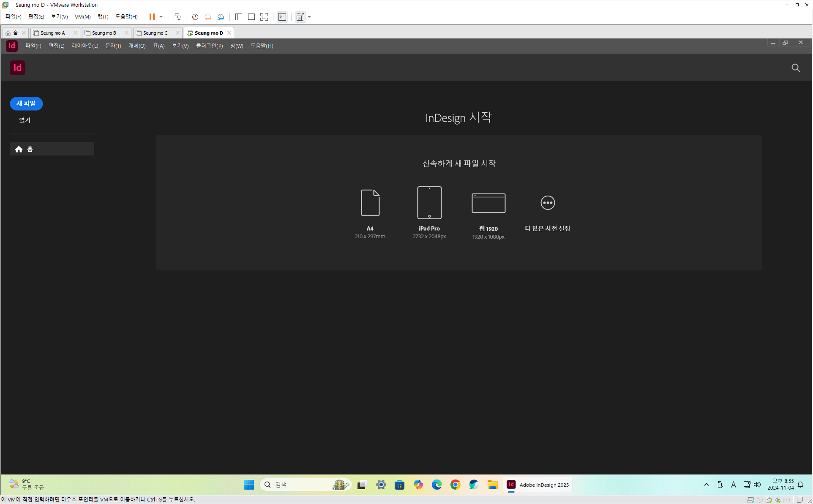Screen dimensions: 813x504
Task: Expand the stretch guest view dropdown arrow
Action: point(309,17)
